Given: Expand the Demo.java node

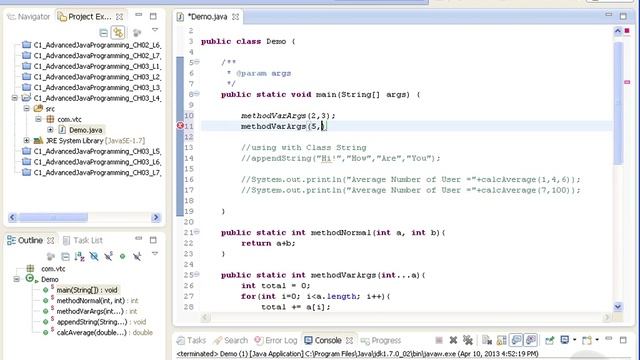Looking at the screenshot, I should [x=50, y=130].
